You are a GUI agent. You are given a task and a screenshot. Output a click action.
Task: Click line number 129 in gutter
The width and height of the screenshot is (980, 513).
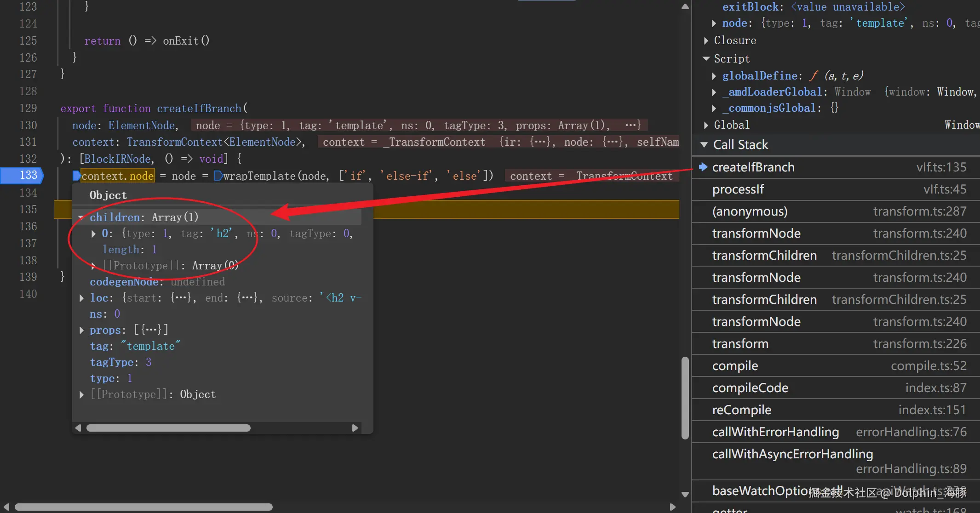click(28, 108)
